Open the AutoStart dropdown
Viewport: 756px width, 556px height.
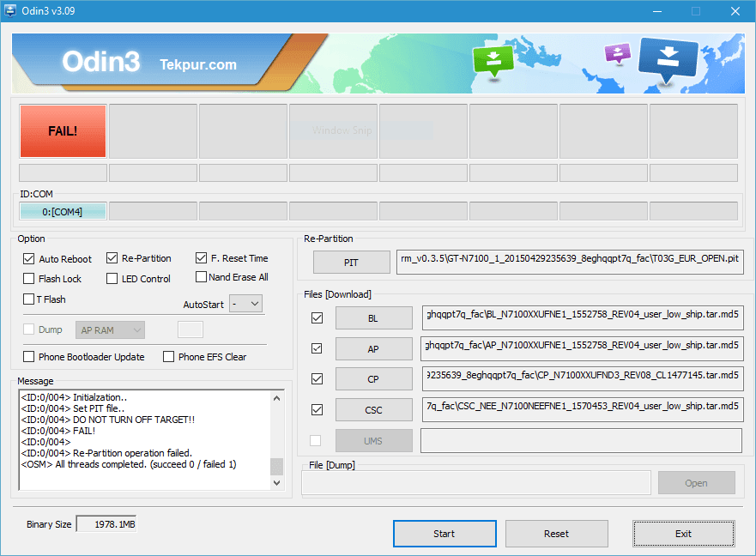246,304
